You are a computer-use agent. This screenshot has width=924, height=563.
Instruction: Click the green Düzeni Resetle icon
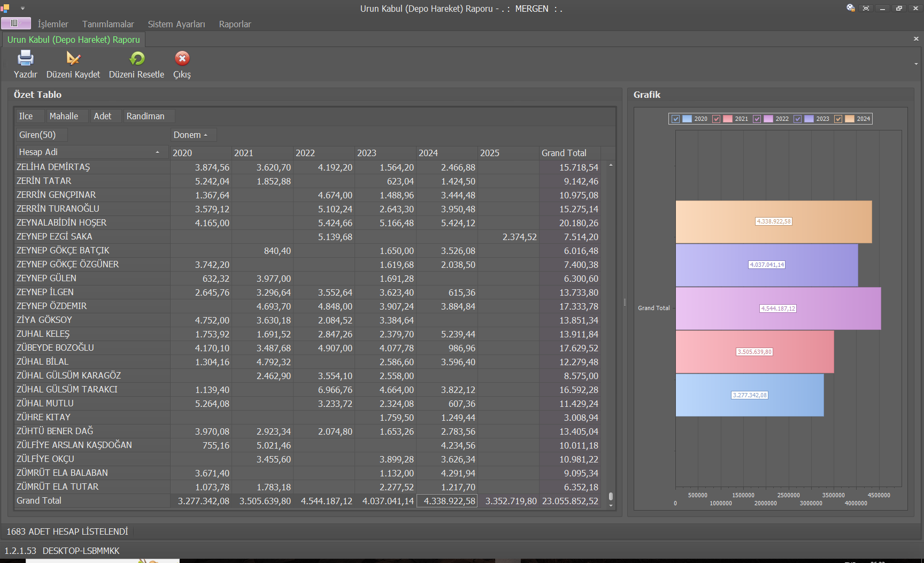pos(137,58)
